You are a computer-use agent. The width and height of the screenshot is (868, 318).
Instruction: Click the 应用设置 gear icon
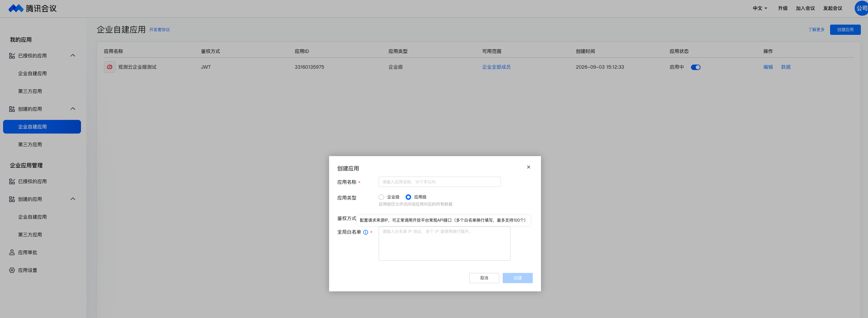pyautogui.click(x=12, y=270)
